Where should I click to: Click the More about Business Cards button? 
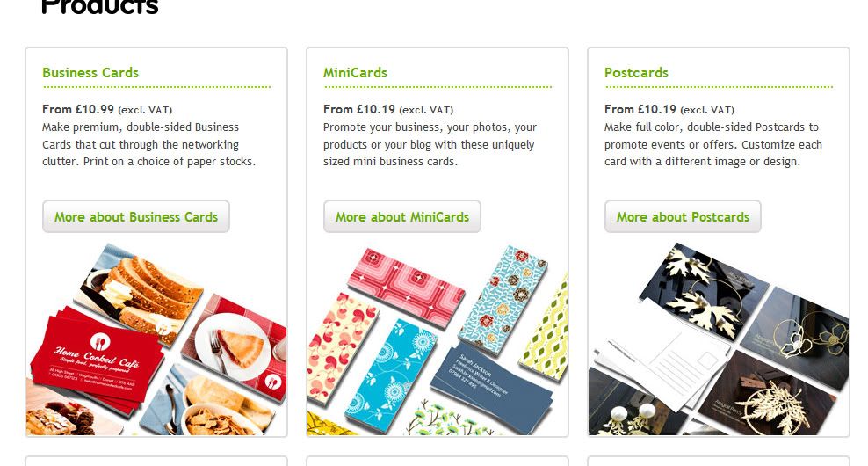tap(136, 216)
